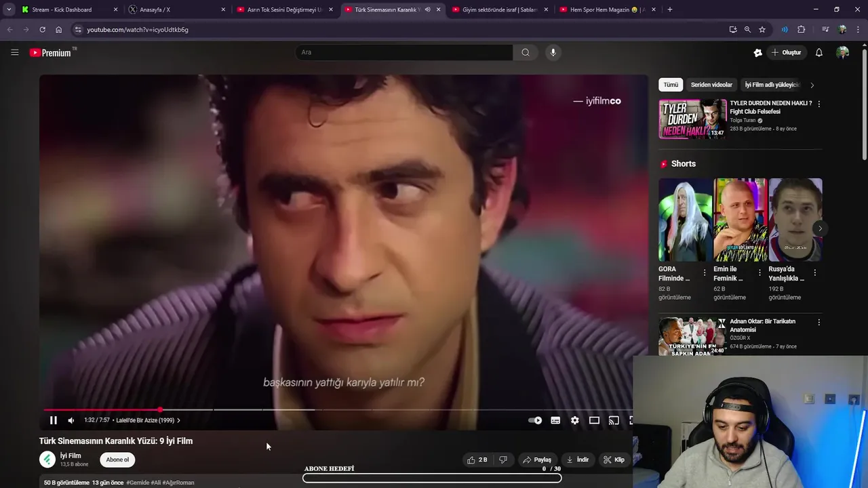Screen dimensions: 868x488
Task: Open the Emin ile Feminik short
Action: [x=741, y=220]
